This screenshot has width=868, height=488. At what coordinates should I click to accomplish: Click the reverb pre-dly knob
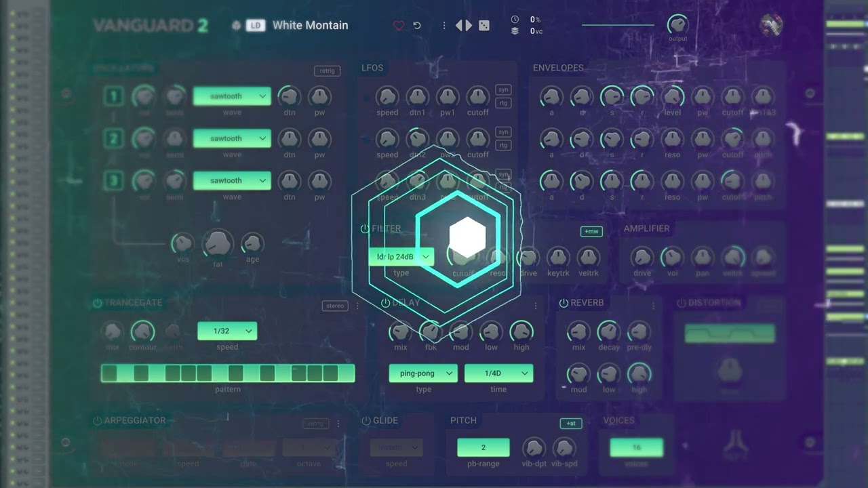pos(639,331)
